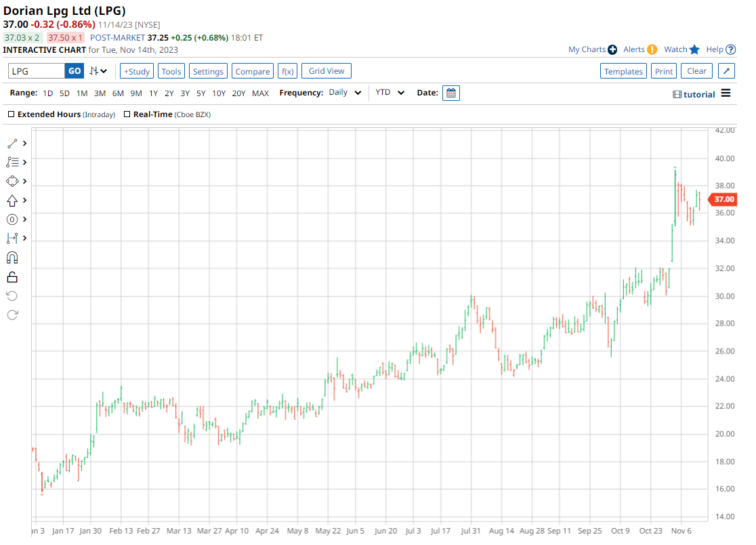Switch to Grid View
Screen dimensions: 756x545
(x=327, y=71)
